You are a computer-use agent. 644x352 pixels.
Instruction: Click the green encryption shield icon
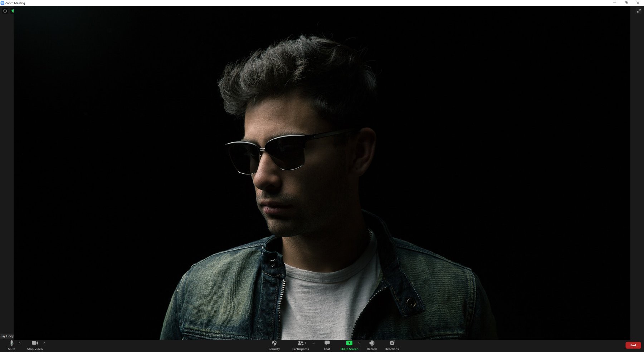point(13,11)
